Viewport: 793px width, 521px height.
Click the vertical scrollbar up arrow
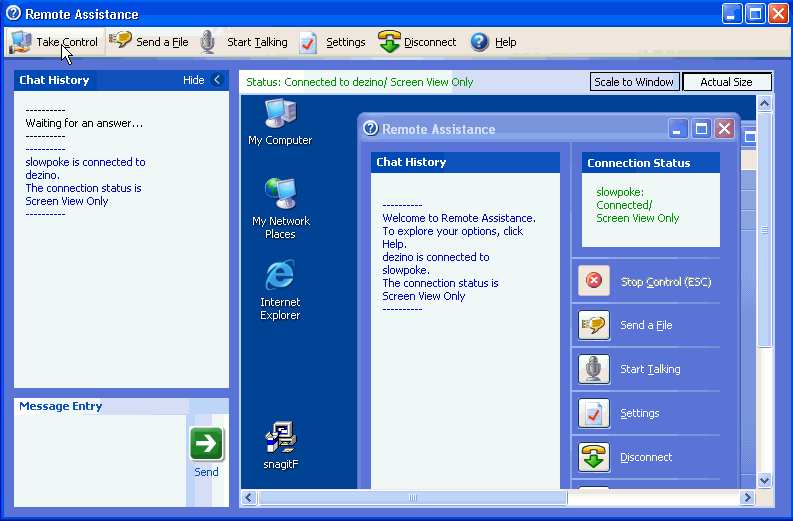(x=764, y=104)
